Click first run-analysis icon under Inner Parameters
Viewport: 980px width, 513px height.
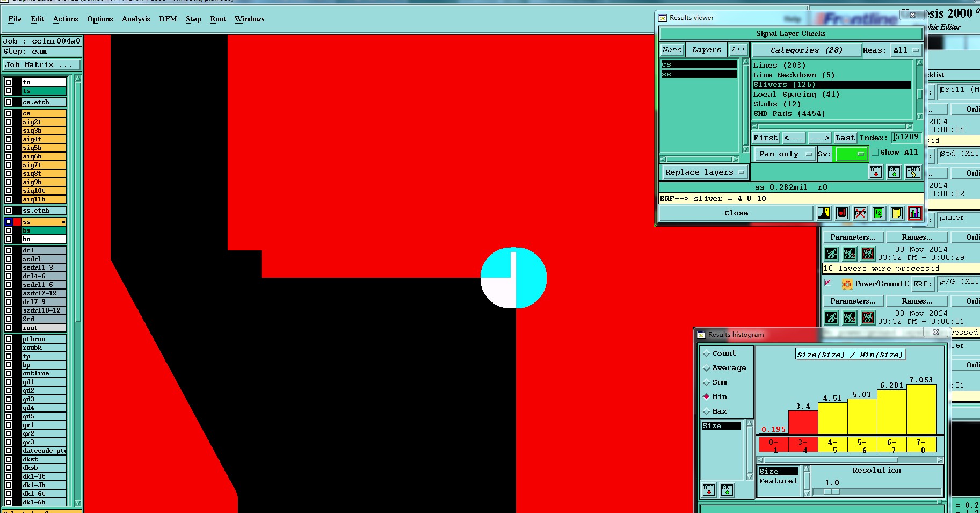tap(831, 254)
